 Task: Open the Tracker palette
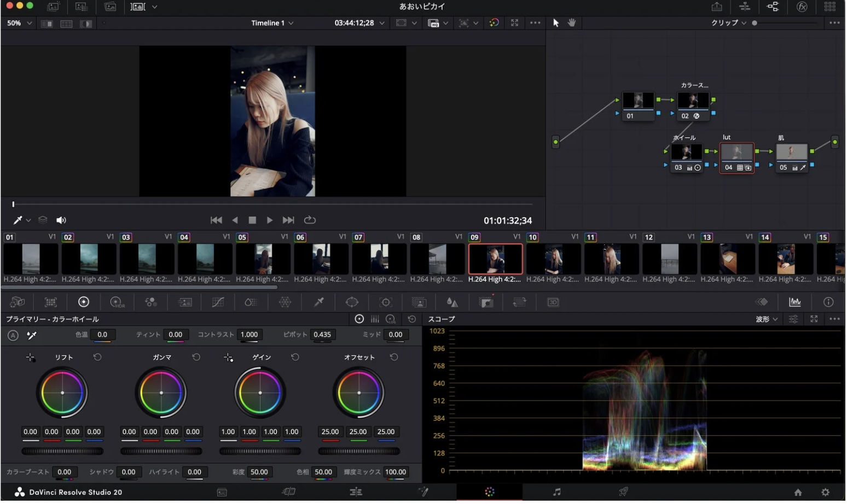pyautogui.click(x=386, y=303)
